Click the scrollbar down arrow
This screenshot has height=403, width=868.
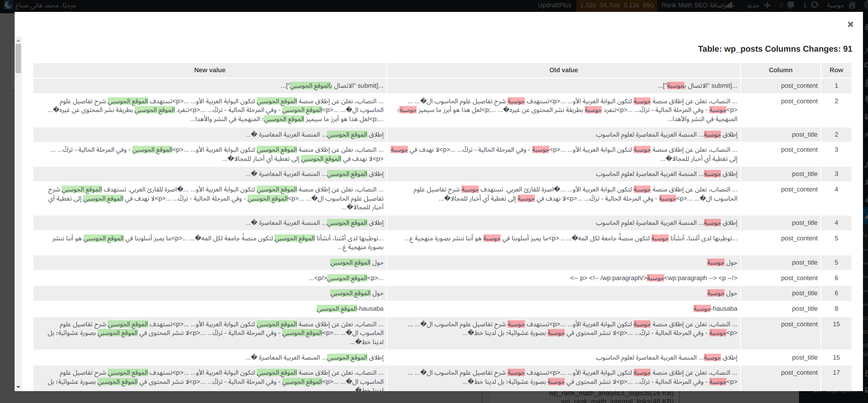click(x=18, y=387)
